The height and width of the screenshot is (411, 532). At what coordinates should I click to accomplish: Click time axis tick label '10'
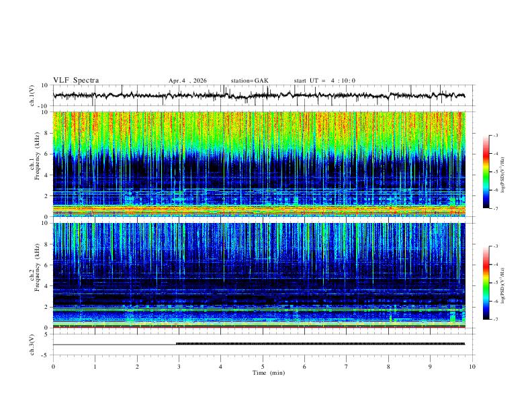coord(472,367)
